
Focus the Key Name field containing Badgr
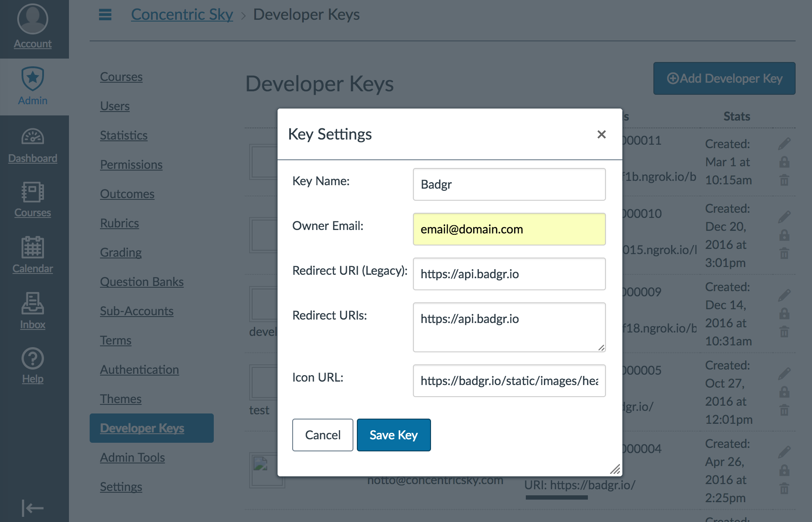click(x=509, y=184)
